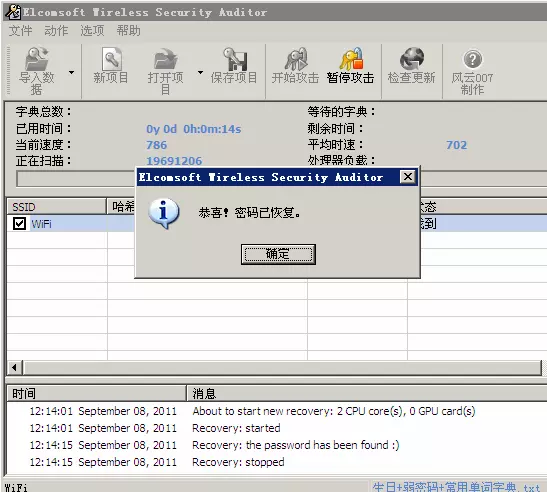Select log entry 'the password has been found'
Viewport: 547px width, 492px height.
(295, 445)
